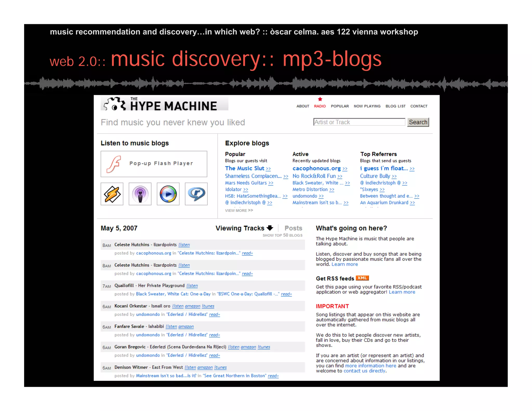
Task: Listen to Fanfare Savale - Iahabibi
Action: click(171, 326)
